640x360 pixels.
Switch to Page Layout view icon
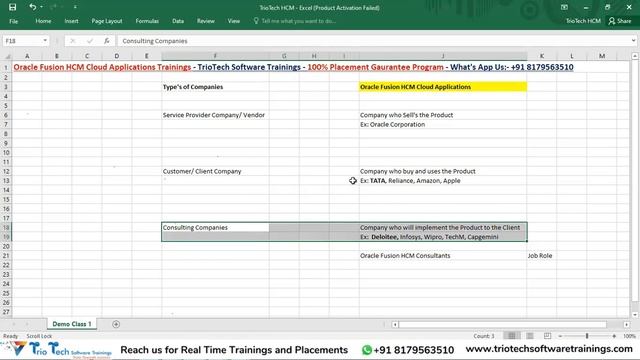tap(530, 336)
